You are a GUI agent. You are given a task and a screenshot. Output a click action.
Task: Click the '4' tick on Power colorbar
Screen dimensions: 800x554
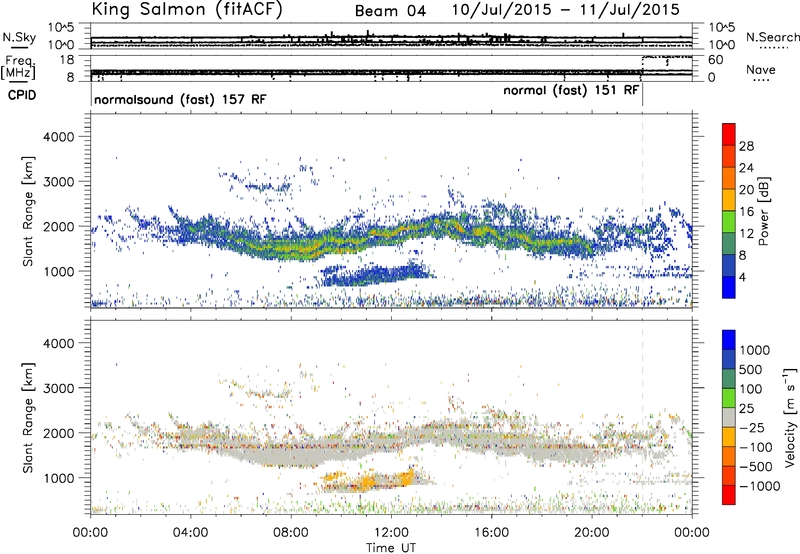[742, 277]
